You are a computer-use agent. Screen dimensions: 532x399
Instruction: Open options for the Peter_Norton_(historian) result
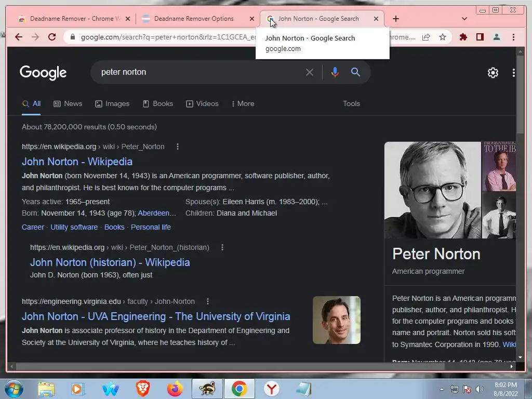coord(222,247)
